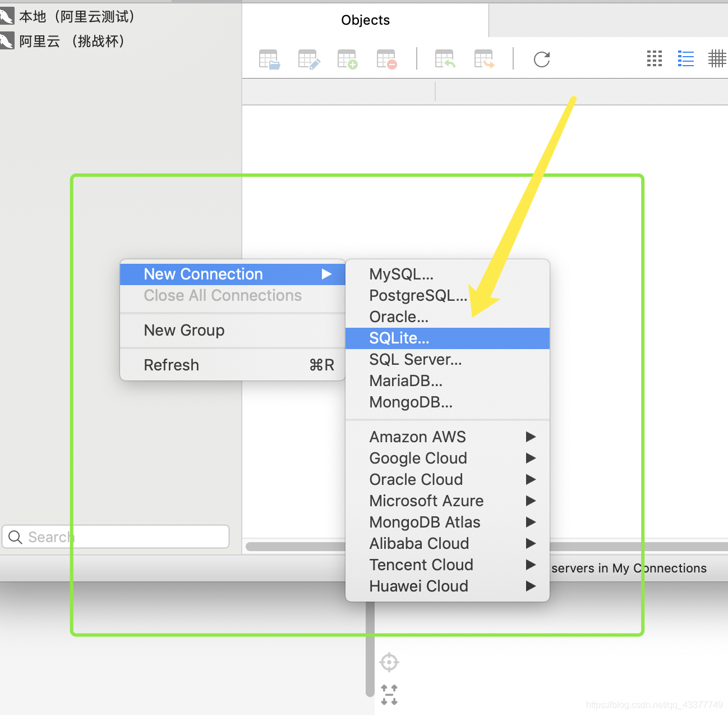Click the magnifier icon in search box
This screenshot has width=728, height=715.
point(15,537)
